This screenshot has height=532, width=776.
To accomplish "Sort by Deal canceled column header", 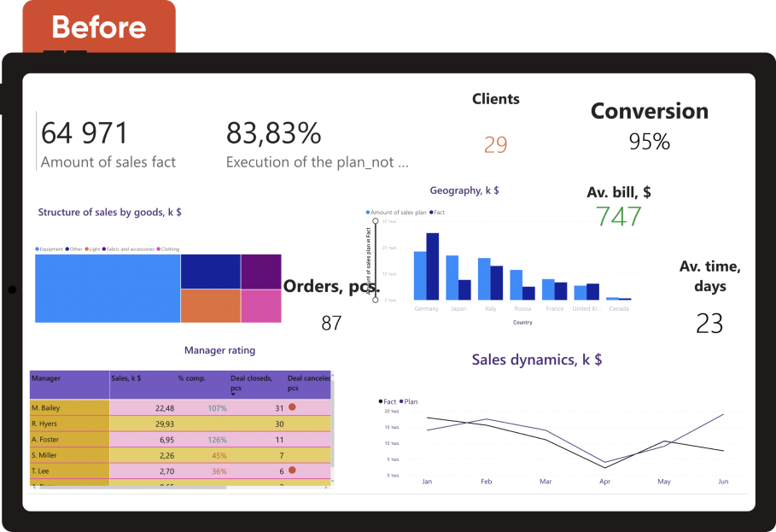I will (x=309, y=383).
